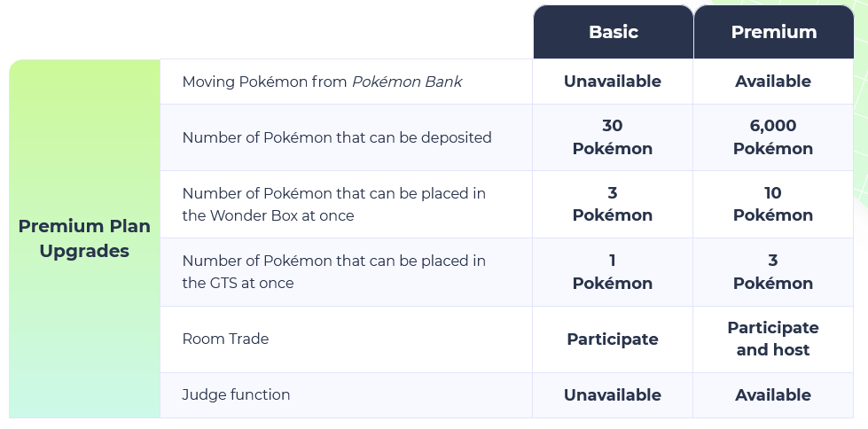Click the Premium "Available" cell for Pokémon Bank
Screen dimensions: 868x429
(x=773, y=82)
